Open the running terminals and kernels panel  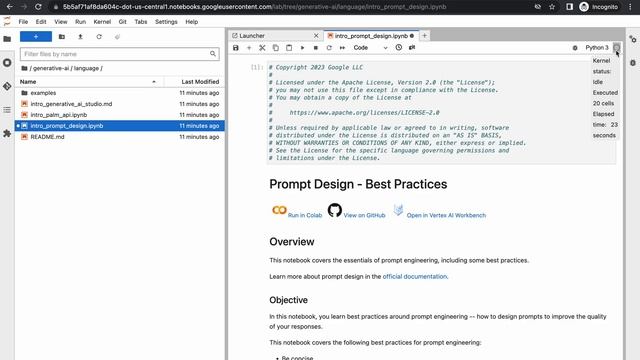click(7, 63)
